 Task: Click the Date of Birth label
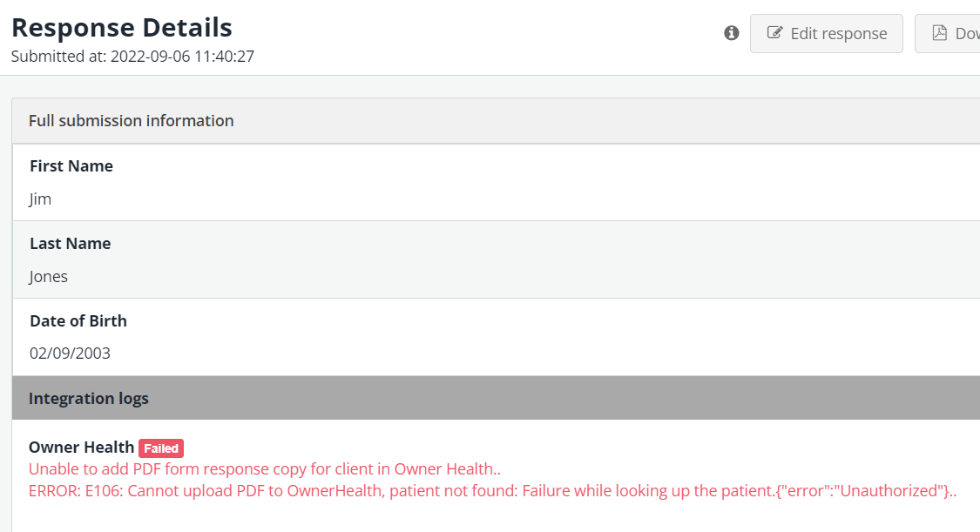(x=78, y=321)
